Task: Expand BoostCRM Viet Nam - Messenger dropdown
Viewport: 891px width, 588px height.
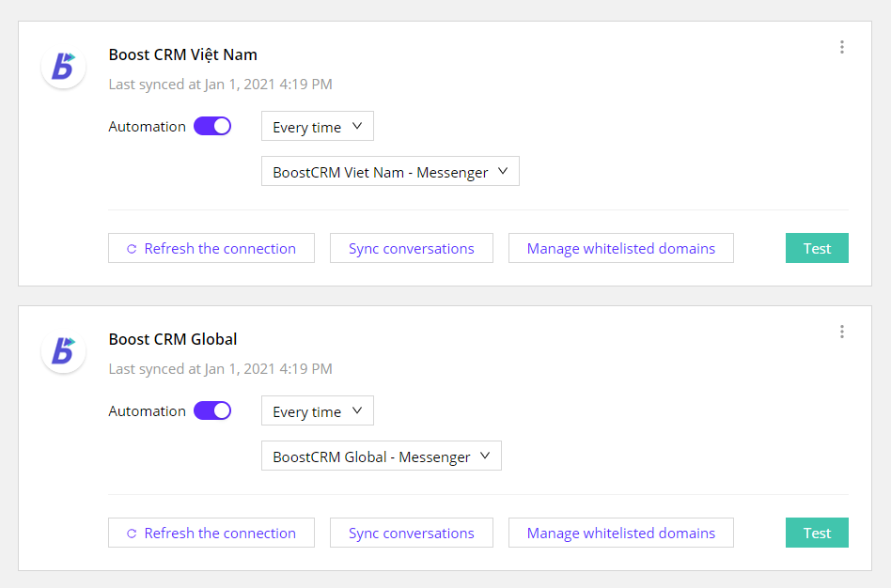Action: tap(390, 172)
